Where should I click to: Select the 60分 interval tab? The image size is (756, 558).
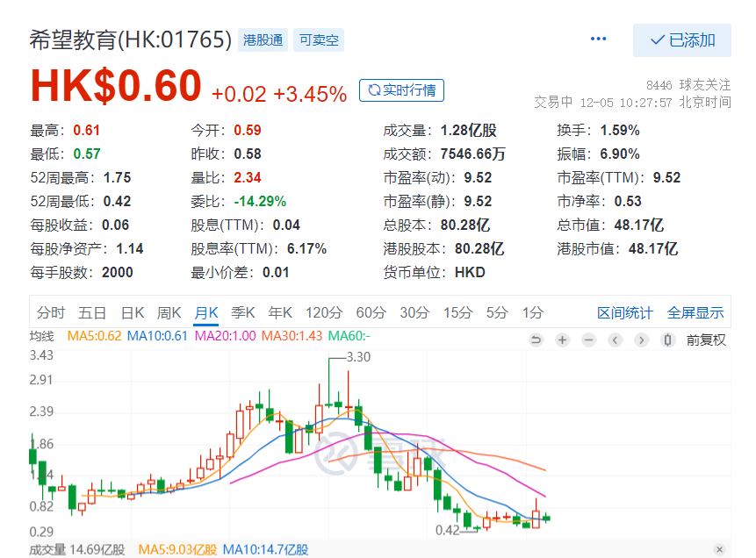[x=371, y=312]
